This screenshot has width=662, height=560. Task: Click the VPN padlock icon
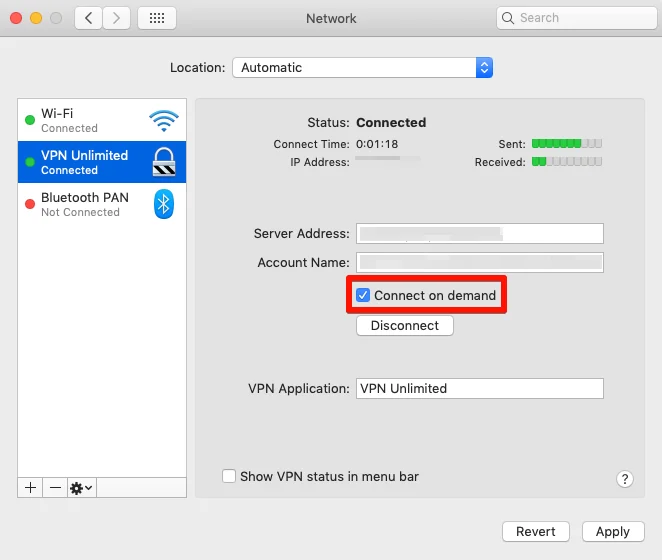pyautogui.click(x=163, y=162)
